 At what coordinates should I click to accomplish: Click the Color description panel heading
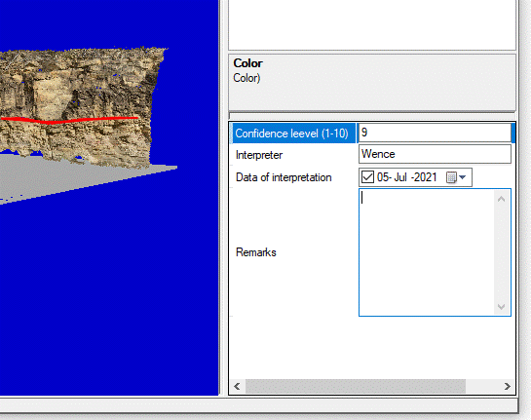(x=247, y=63)
